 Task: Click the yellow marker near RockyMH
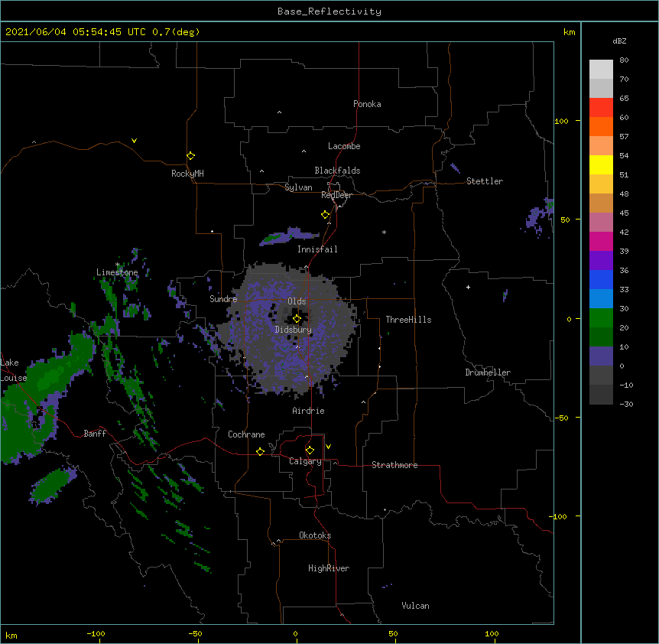point(190,156)
